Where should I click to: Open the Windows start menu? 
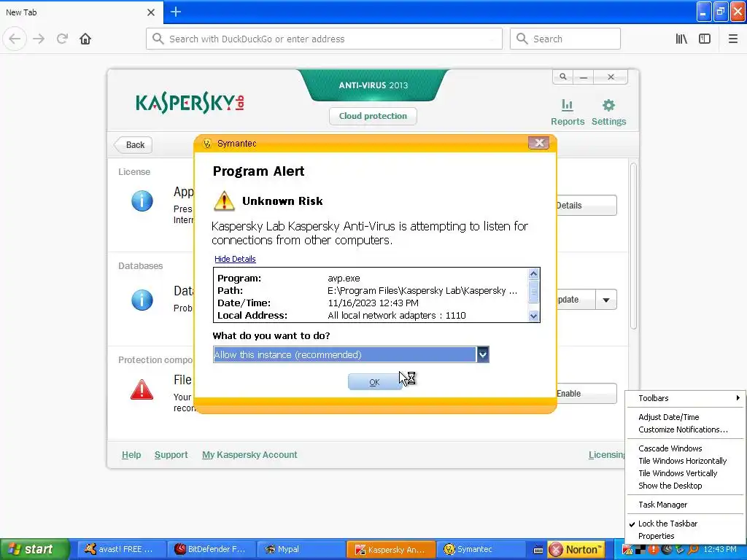click(x=34, y=550)
